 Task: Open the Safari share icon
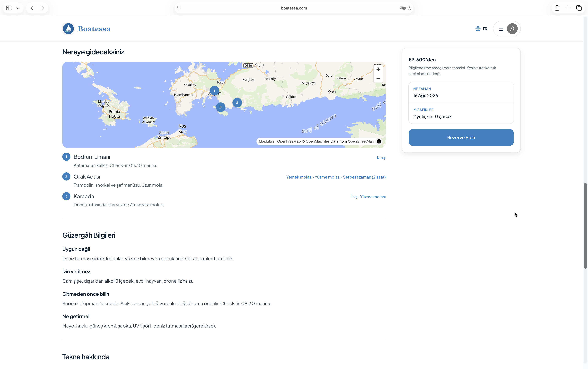557,8
